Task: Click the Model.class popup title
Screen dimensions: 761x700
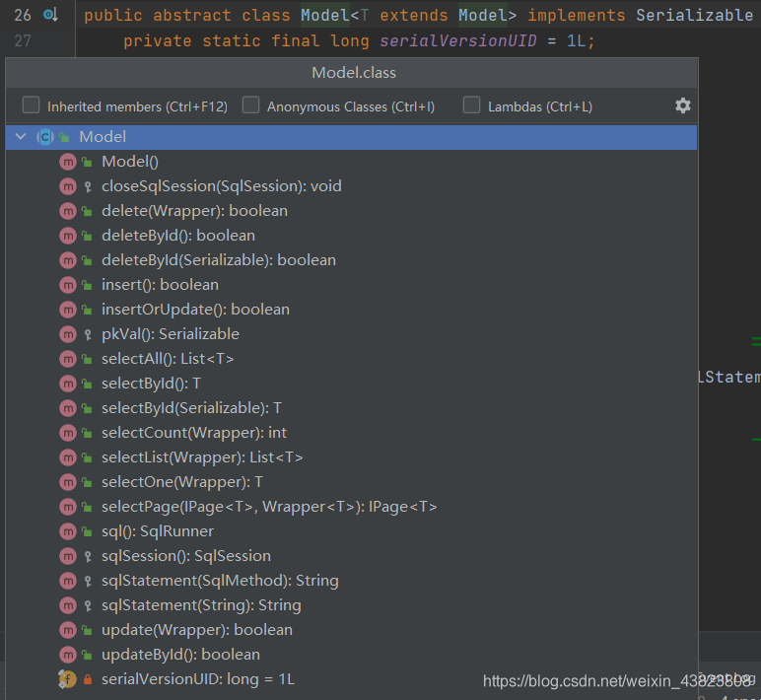Action: pyautogui.click(x=354, y=73)
